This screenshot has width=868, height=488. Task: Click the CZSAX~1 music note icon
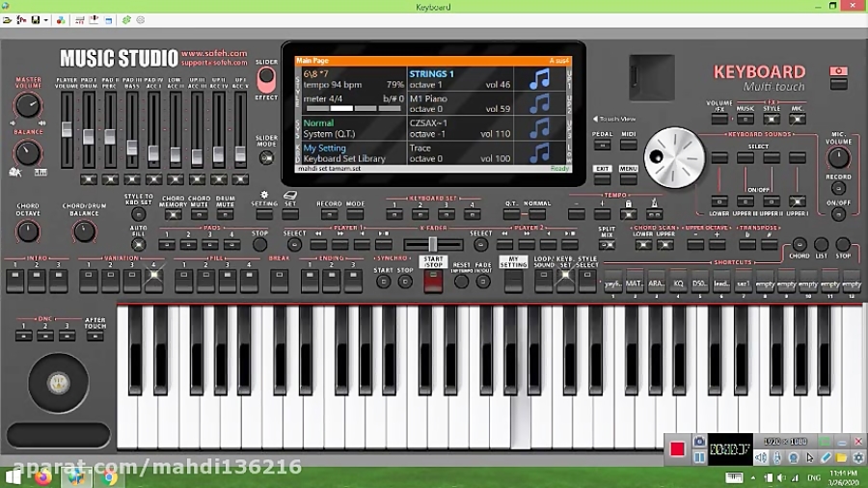540,128
